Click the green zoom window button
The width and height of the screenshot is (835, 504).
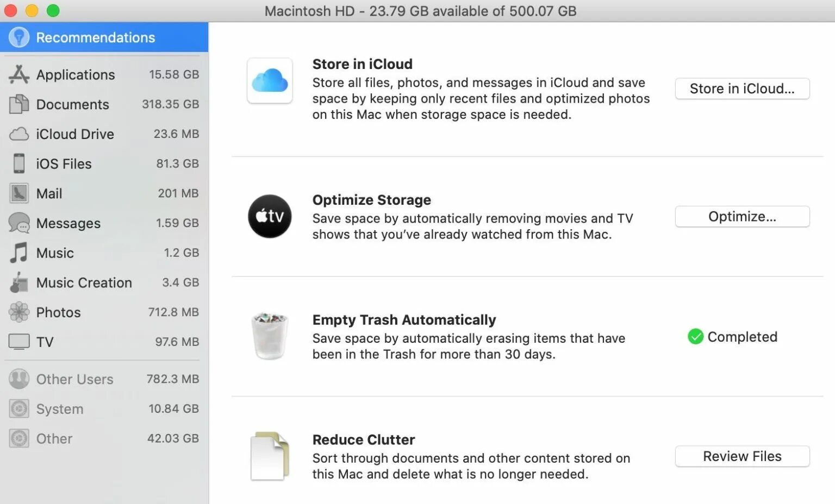(x=53, y=10)
